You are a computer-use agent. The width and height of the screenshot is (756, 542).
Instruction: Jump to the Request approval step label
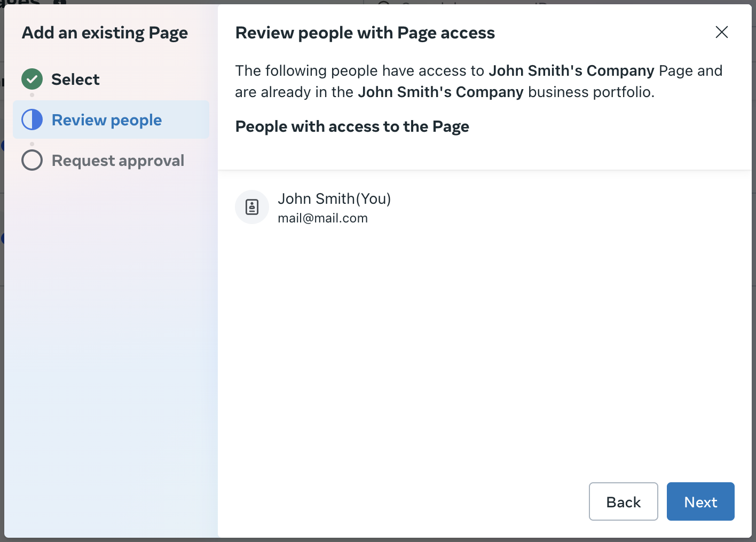coord(118,161)
